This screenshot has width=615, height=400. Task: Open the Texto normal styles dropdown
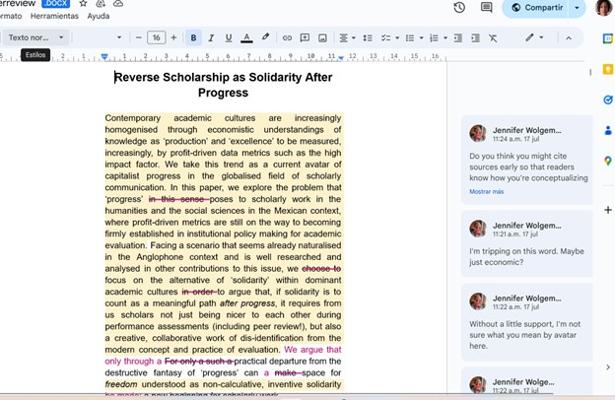tap(36, 38)
